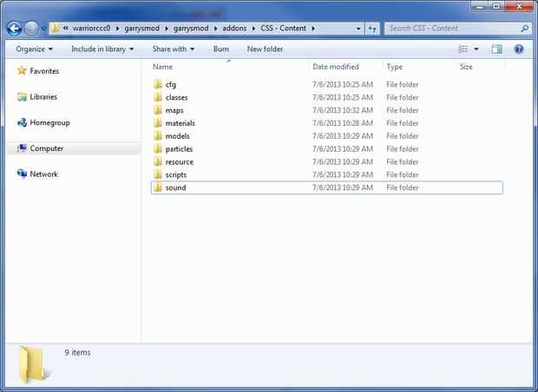
Task: Select the particles folder name
Action: [x=179, y=149]
